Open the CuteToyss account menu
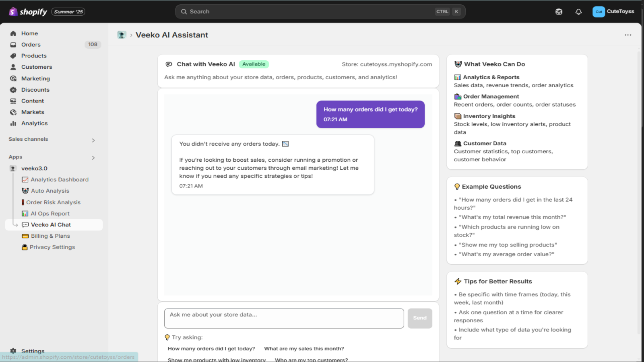 tap(614, 12)
